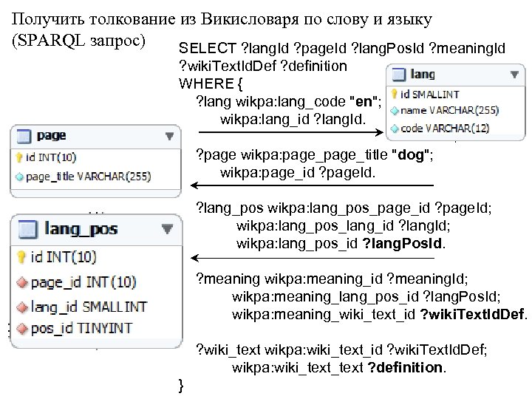Click the diamond icon beside page_title VARCHAR(255)
The image size is (532, 399).
tap(20, 177)
